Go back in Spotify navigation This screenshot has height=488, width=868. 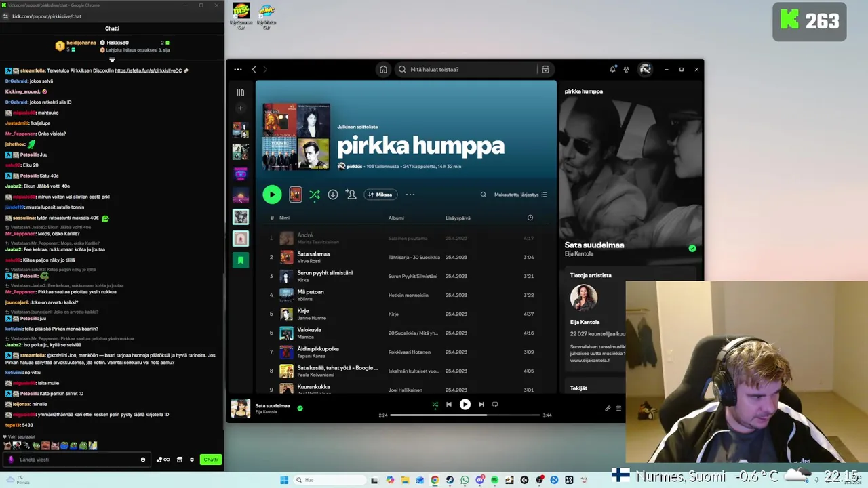click(254, 69)
